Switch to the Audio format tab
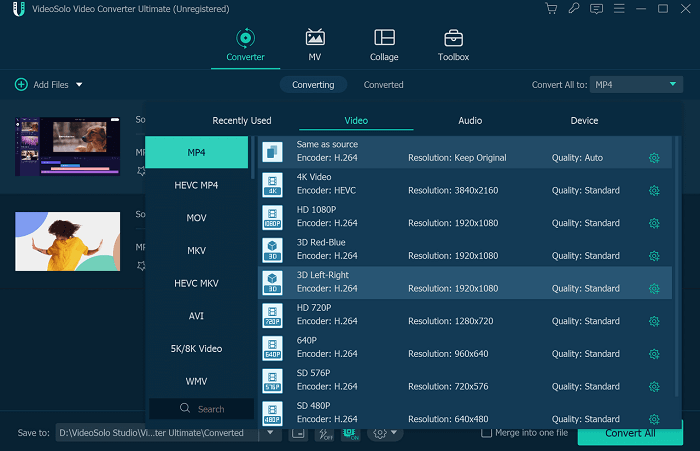 470,121
